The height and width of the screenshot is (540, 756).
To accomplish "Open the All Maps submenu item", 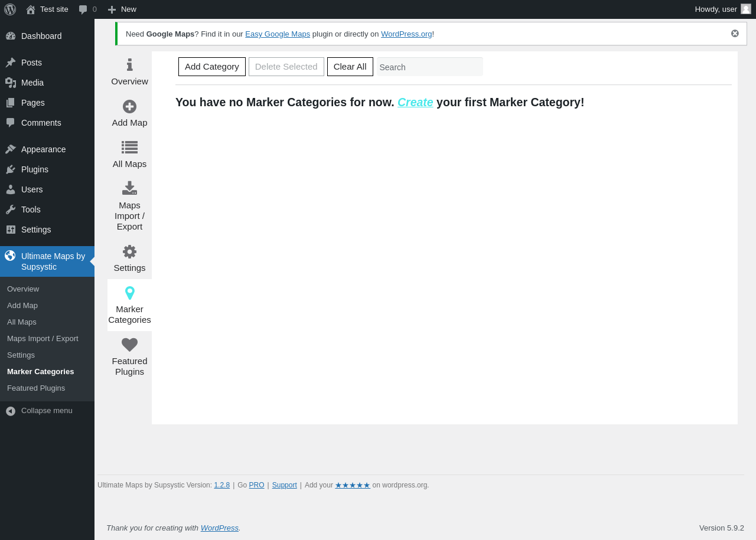I will pyautogui.click(x=22, y=322).
